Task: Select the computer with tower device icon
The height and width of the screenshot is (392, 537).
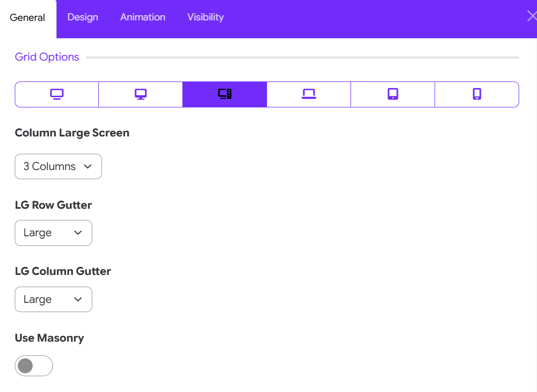Action: (225, 94)
